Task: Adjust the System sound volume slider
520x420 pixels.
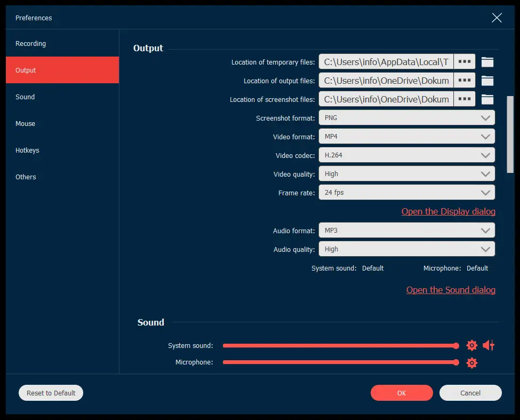Action: pos(341,346)
